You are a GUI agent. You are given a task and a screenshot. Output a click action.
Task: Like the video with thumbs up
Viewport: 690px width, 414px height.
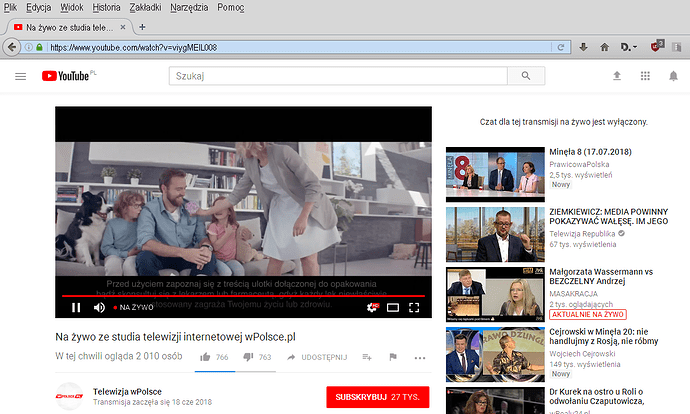click(205, 357)
